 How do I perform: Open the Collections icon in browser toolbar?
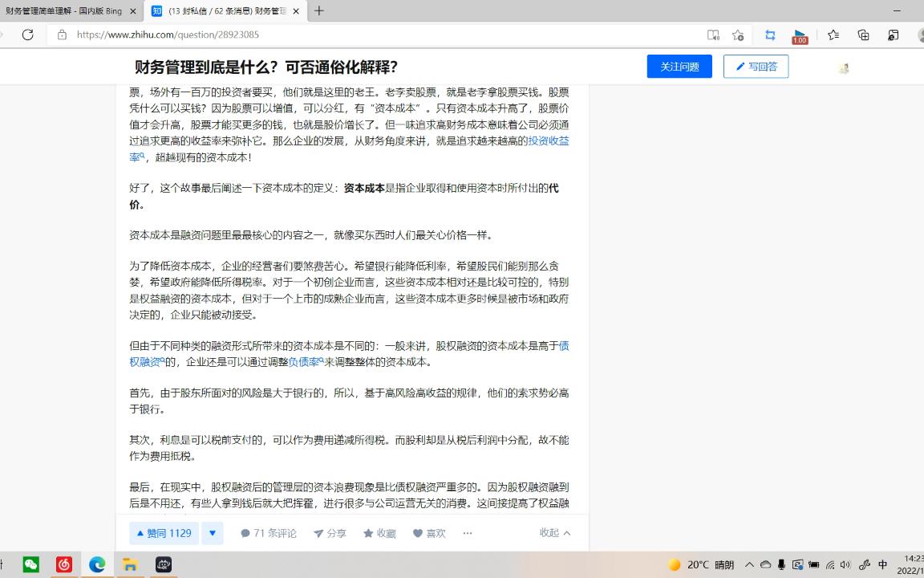(x=862, y=35)
